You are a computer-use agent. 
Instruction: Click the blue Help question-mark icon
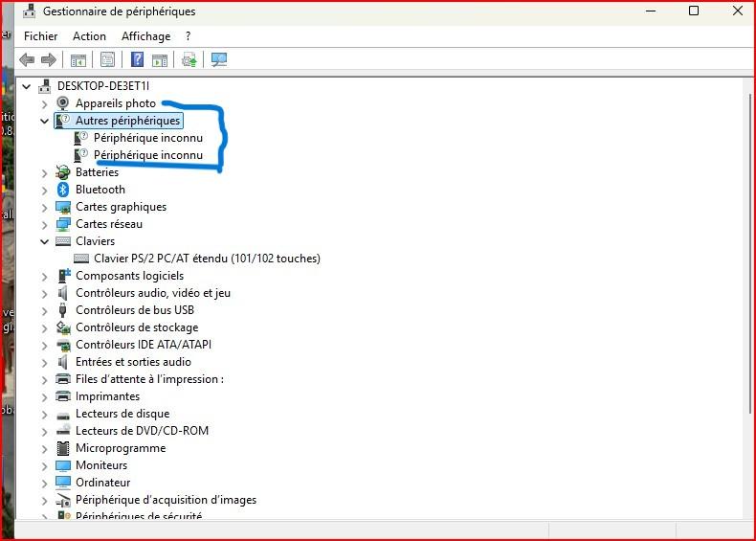pos(138,59)
